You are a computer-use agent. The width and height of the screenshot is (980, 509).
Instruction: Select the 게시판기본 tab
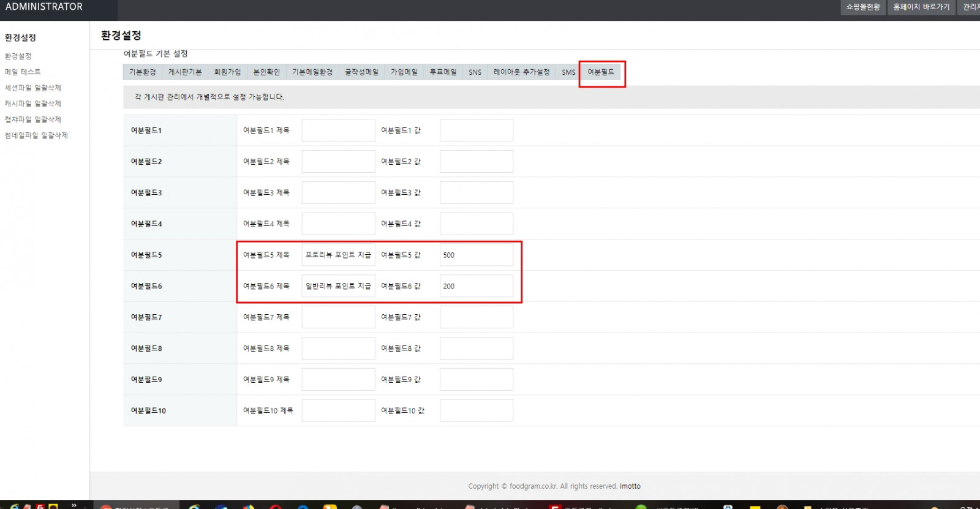[x=185, y=72]
